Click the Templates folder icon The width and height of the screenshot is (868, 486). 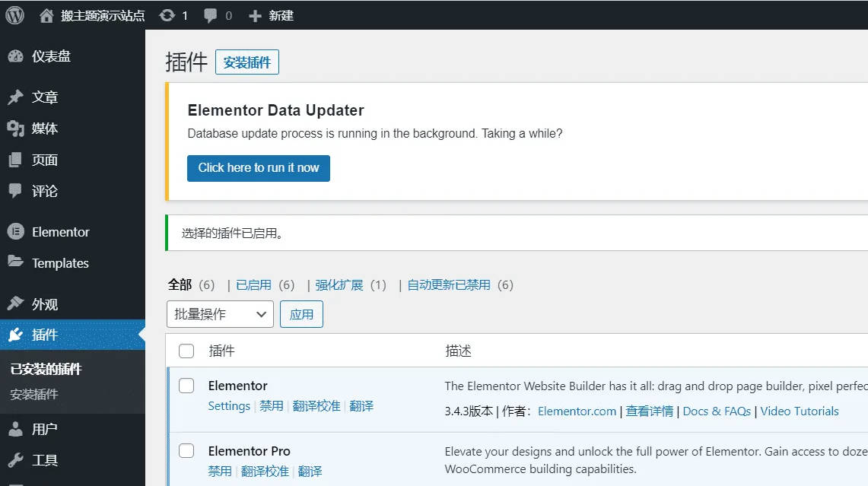[x=15, y=262]
